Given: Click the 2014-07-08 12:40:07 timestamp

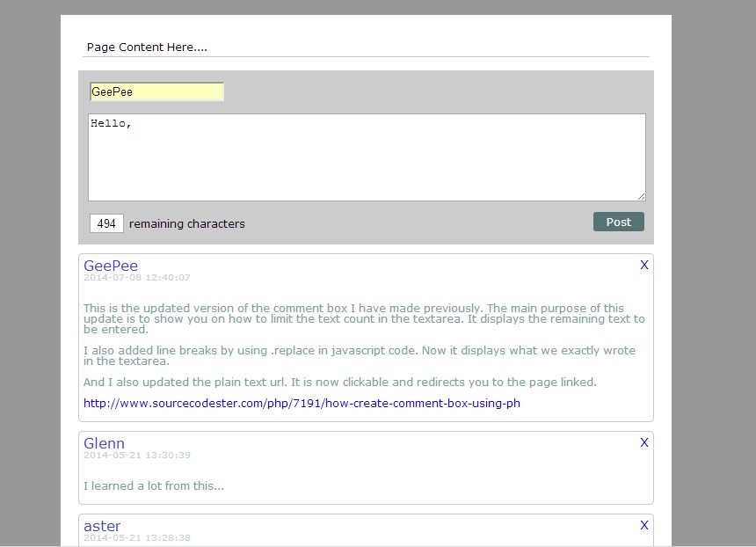Looking at the screenshot, I should pos(137,278).
